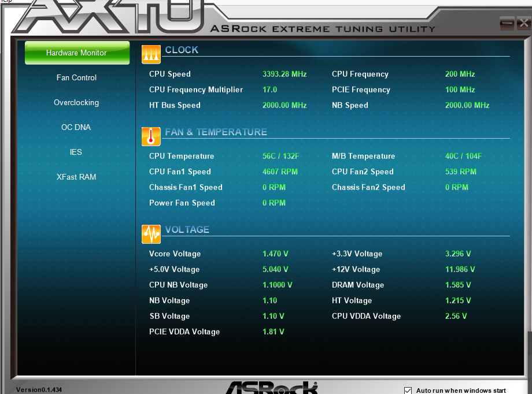Click the Voltage waveform icon

151,234
